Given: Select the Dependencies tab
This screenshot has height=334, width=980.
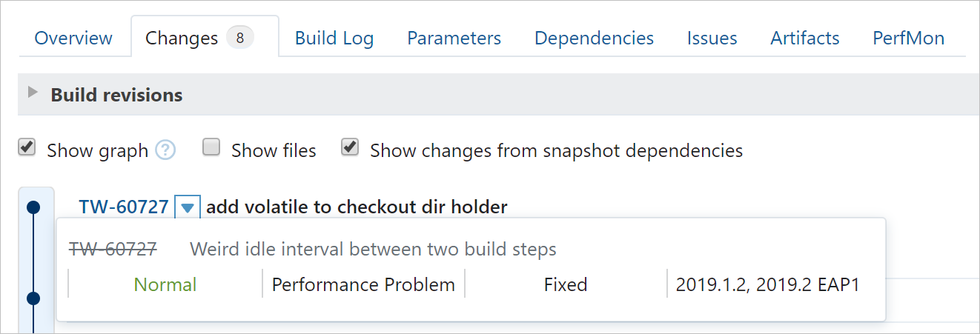Looking at the screenshot, I should (x=594, y=38).
